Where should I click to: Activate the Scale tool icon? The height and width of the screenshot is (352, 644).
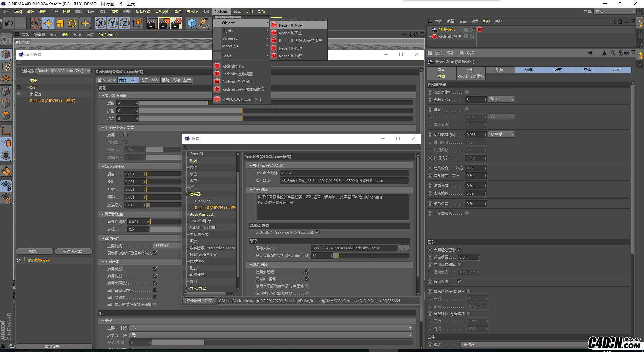60,23
